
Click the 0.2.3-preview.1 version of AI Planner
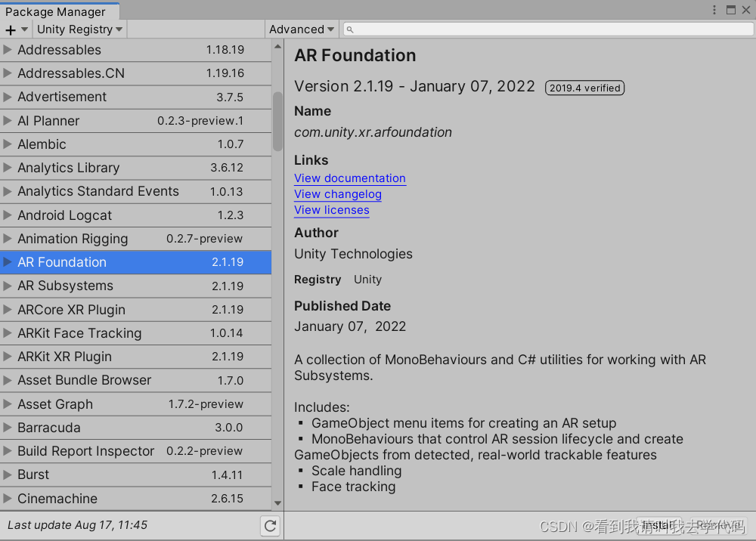tap(200, 120)
